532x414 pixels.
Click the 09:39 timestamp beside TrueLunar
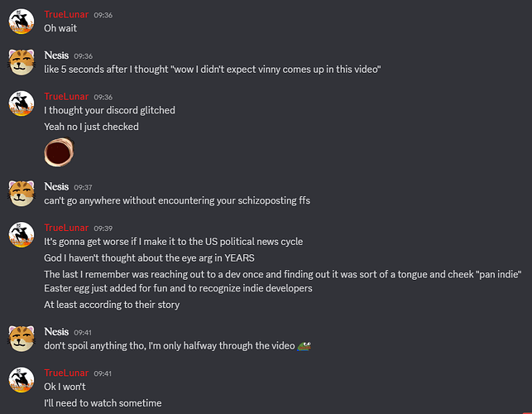click(103, 229)
